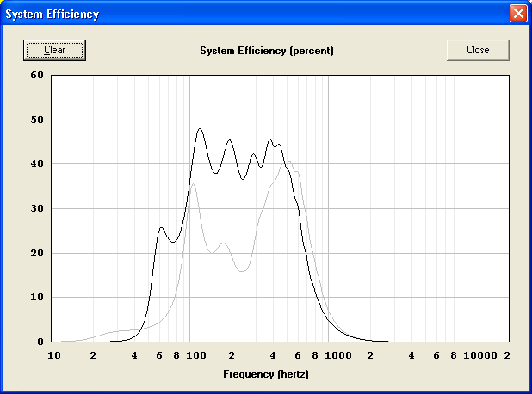The height and width of the screenshot is (394, 532).
Task: Click the 60 label on vertical axis
Action: [x=37, y=75]
